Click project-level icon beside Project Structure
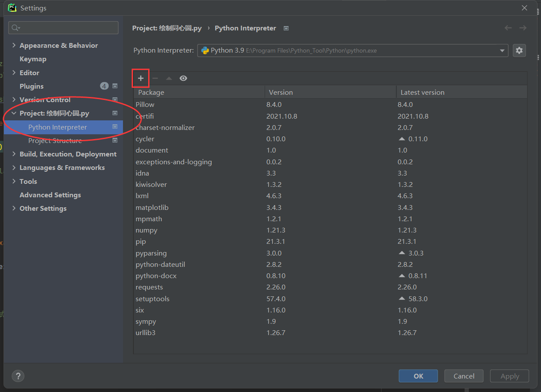The image size is (541, 392). 115,140
